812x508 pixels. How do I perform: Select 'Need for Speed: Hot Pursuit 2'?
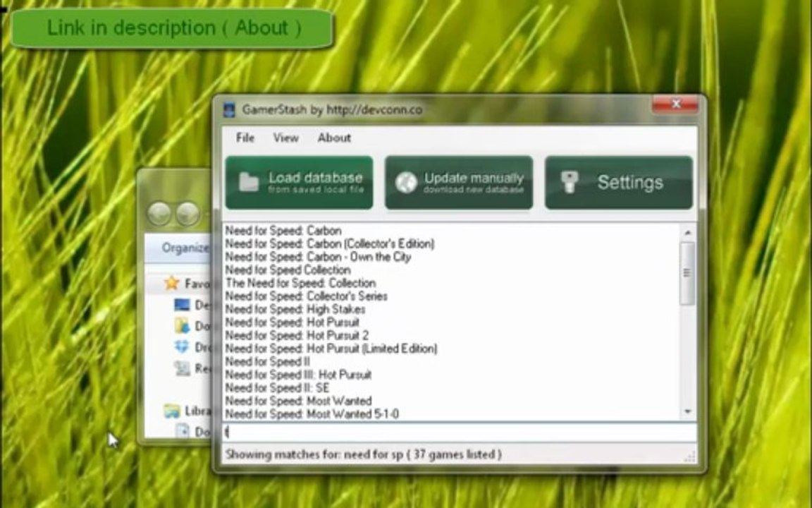coord(297,335)
